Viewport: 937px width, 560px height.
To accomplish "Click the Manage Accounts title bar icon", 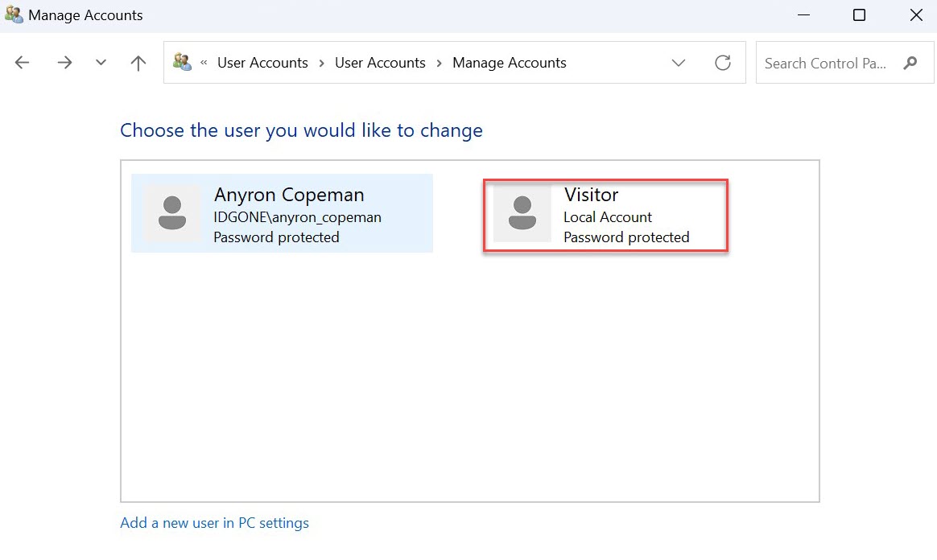I will (x=14, y=14).
